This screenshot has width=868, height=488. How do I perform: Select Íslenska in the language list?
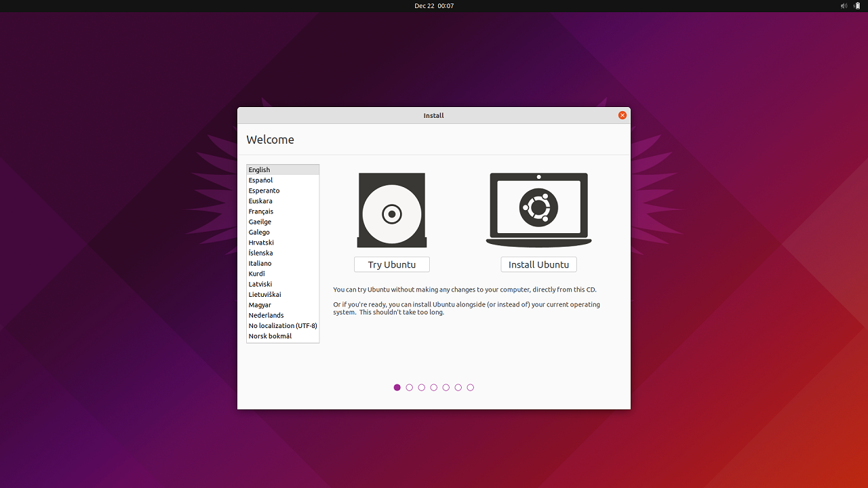283,253
